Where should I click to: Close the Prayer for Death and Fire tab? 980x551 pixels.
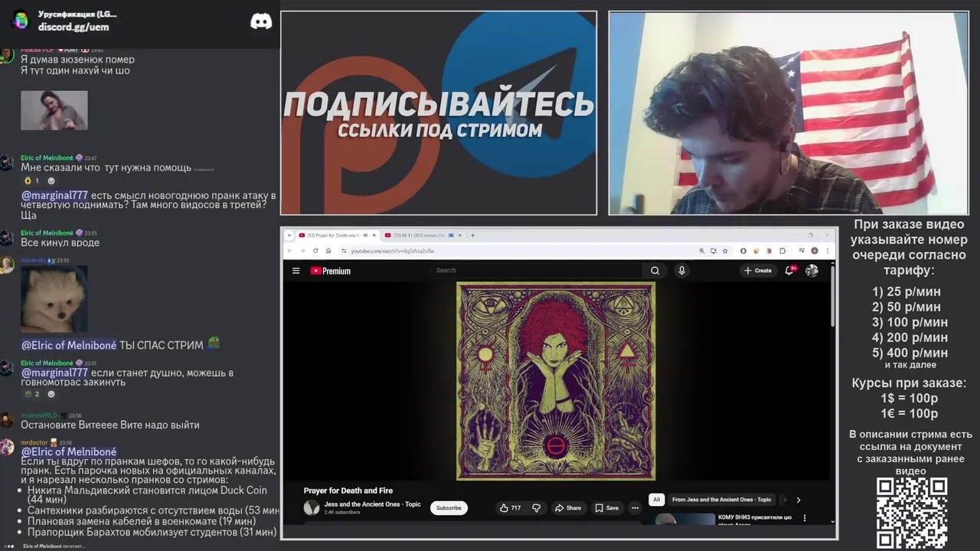click(375, 235)
